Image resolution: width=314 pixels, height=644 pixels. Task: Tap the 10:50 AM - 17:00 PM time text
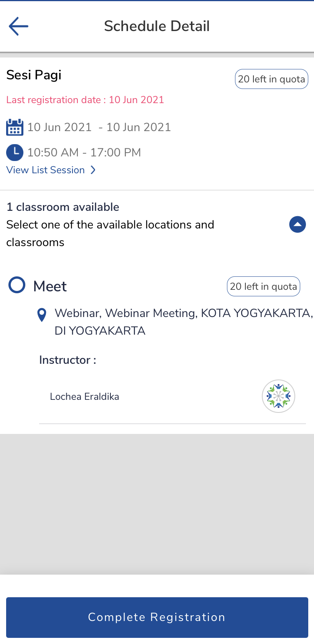pos(84,153)
